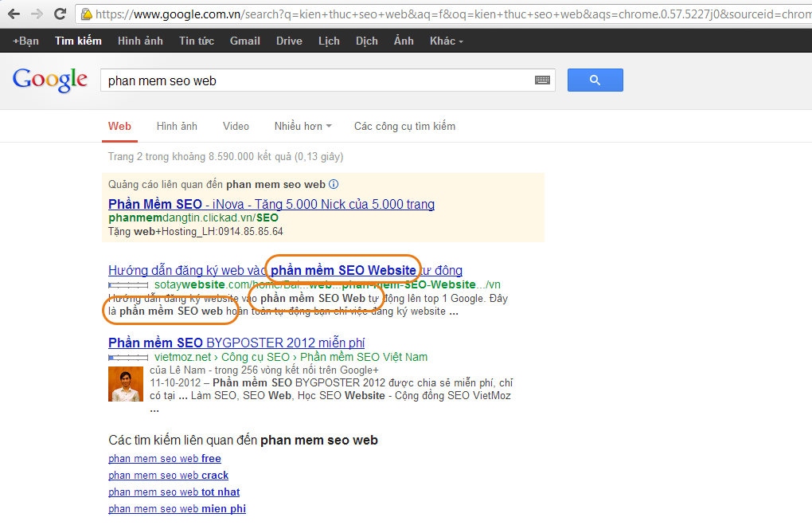Click the blue magnifier search button

595,80
